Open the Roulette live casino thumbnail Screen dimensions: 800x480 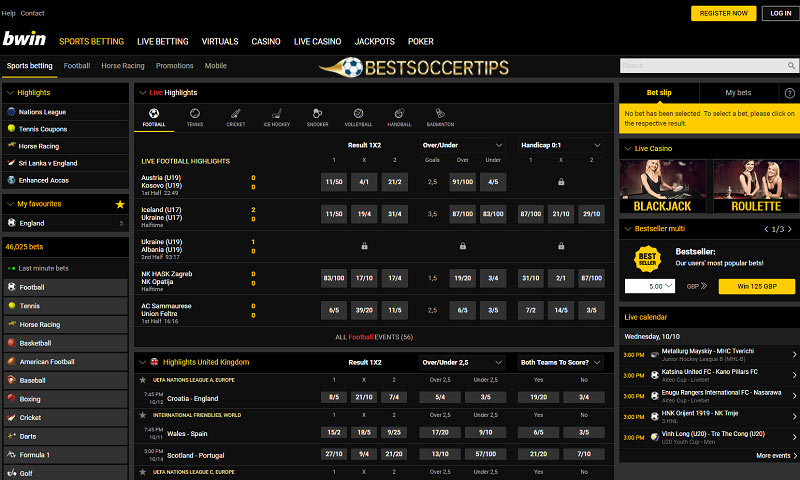click(x=756, y=186)
